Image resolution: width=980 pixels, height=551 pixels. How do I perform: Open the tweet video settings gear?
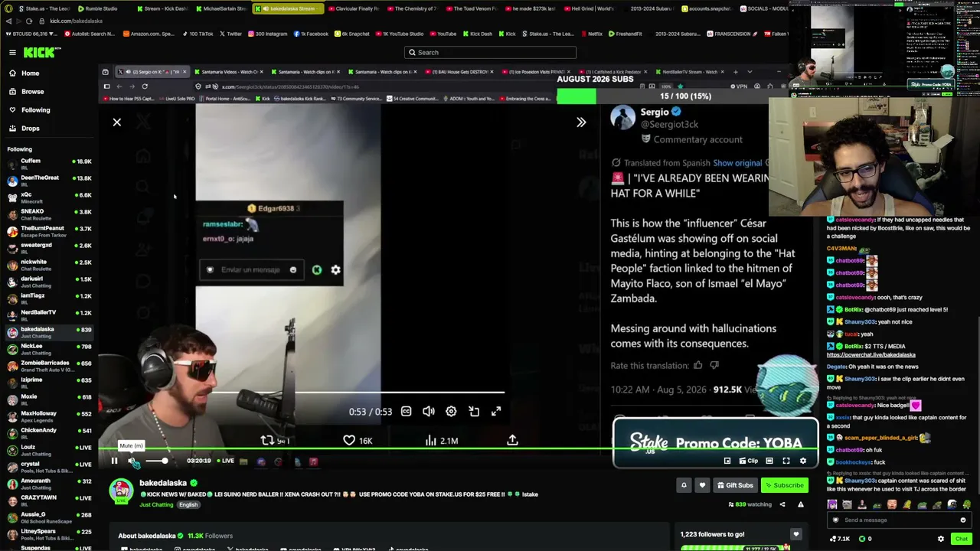point(451,412)
